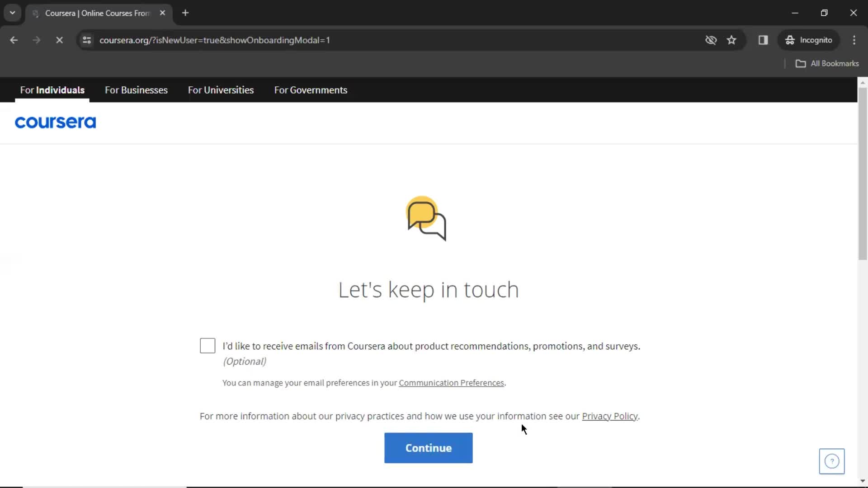Click the third-party cookies blocked eye icon
The height and width of the screenshot is (488, 868).
click(x=711, y=40)
